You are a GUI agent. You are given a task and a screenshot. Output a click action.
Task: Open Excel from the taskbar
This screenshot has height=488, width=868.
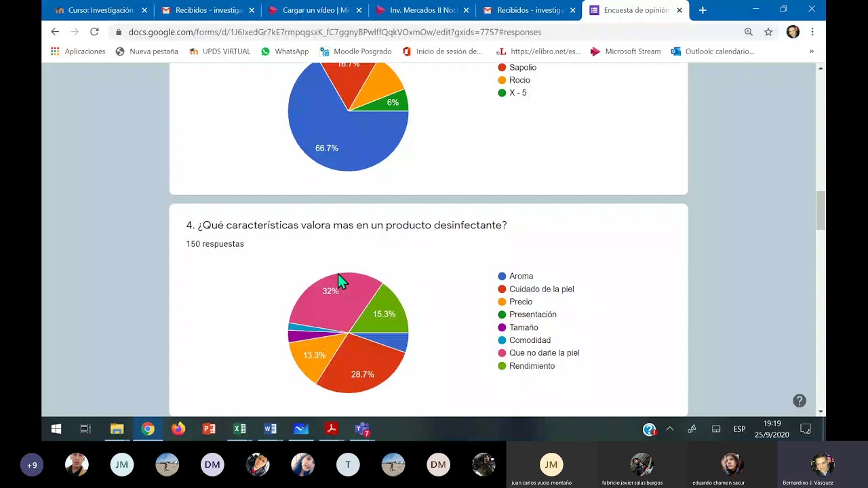pos(239,428)
